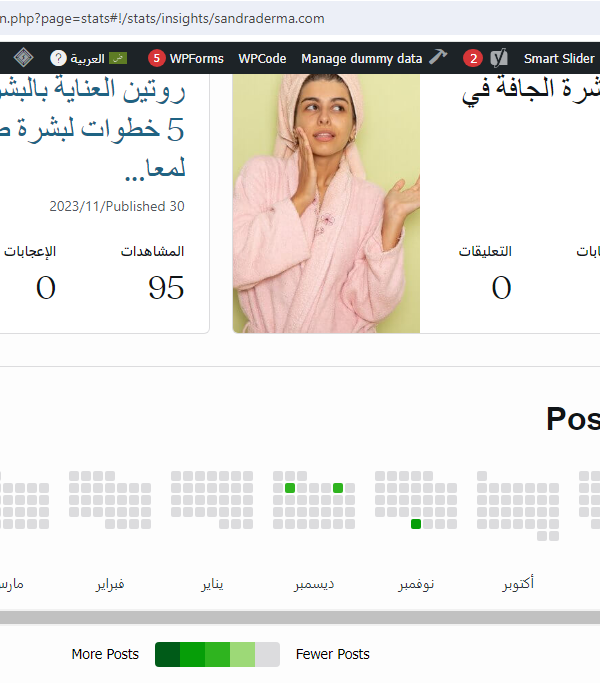
Task: Click the green day in نوفمبر calendar
Action: (416, 524)
